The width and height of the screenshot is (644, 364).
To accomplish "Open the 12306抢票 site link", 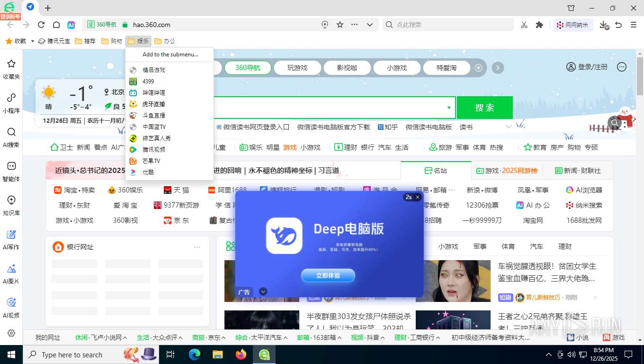I will coord(482,205).
